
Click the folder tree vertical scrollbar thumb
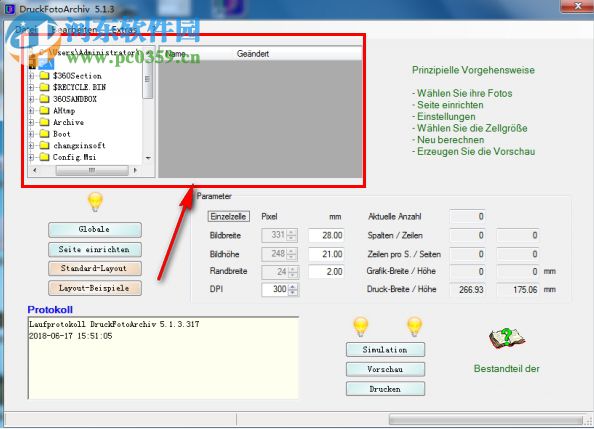(x=148, y=80)
